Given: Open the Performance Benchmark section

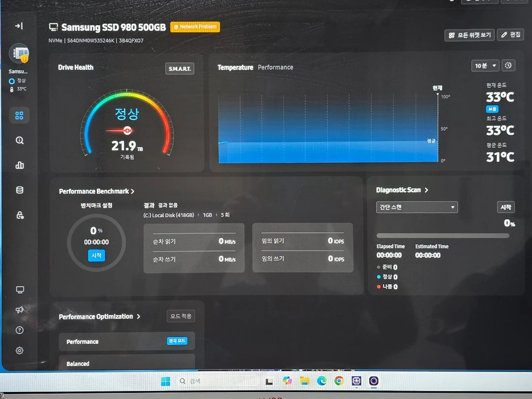Looking at the screenshot, I should pos(97,192).
